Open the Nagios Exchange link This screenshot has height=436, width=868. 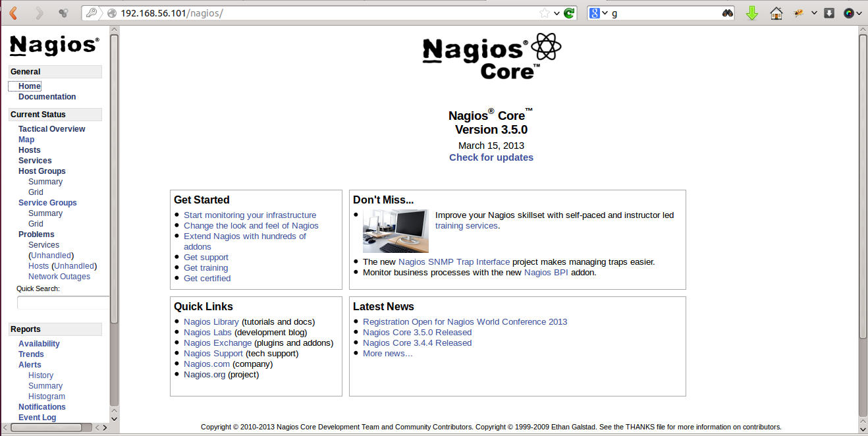pos(218,343)
